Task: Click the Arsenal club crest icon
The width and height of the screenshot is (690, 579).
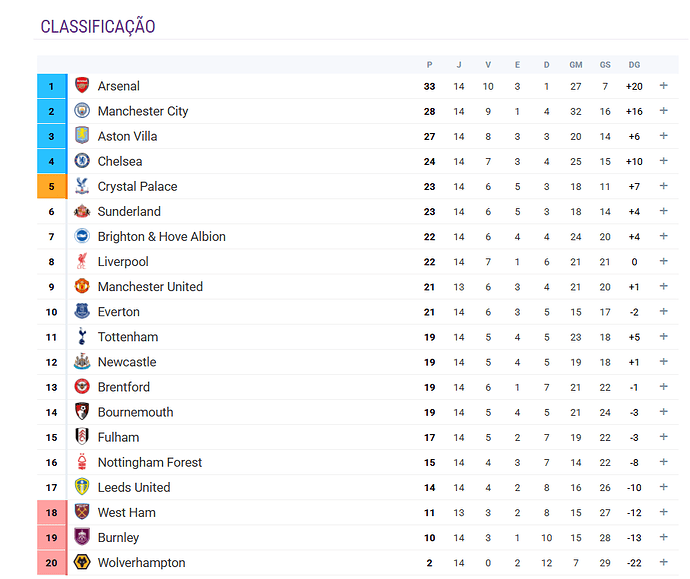Action: [x=82, y=86]
